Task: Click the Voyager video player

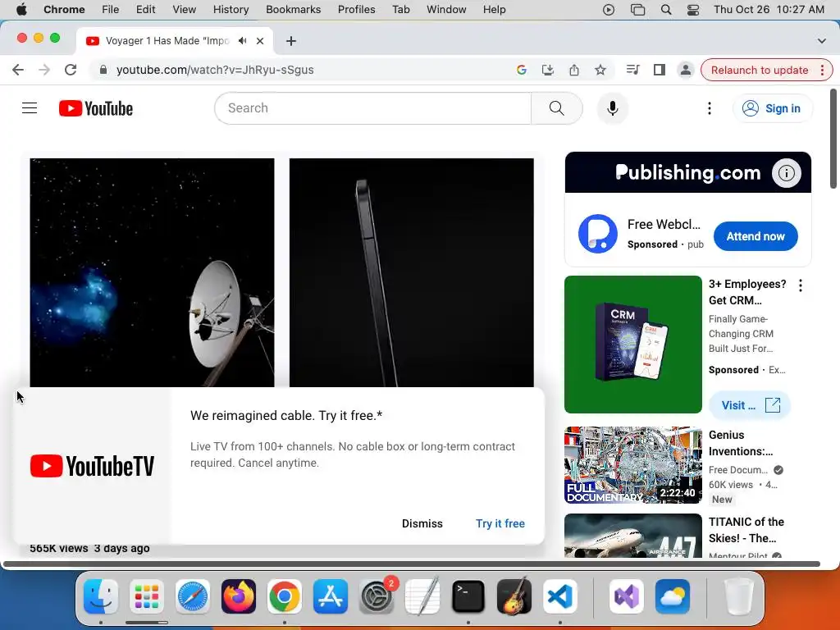Action: pyautogui.click(x=152, y=272)
